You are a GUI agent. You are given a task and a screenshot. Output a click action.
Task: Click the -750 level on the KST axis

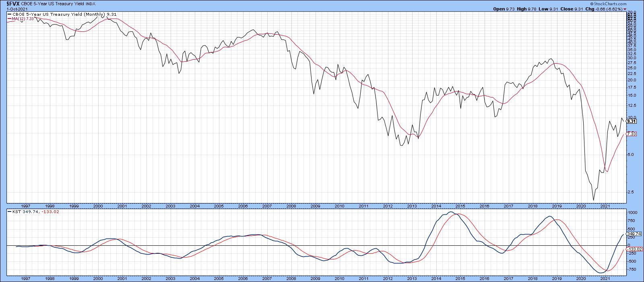click(632, 269)
